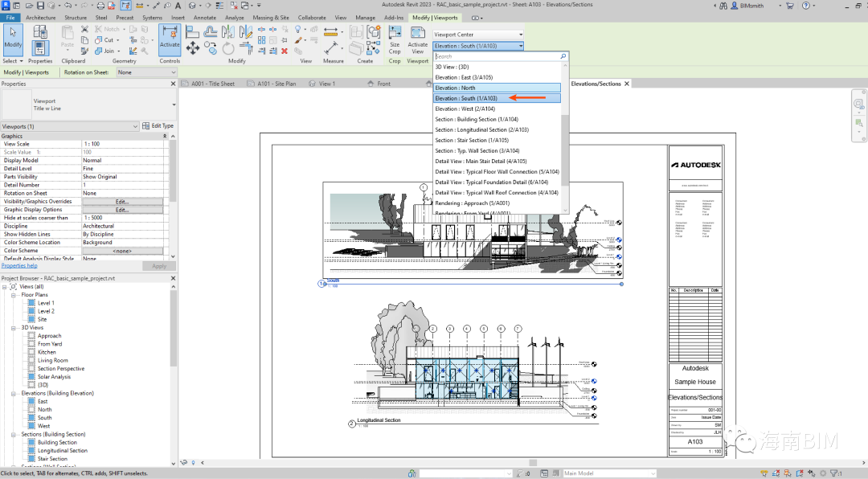This screenshot has width=868, height=479.
Task: Toggle Drag Elements on Selection in status bar
Action: click(x=812, y=473)
